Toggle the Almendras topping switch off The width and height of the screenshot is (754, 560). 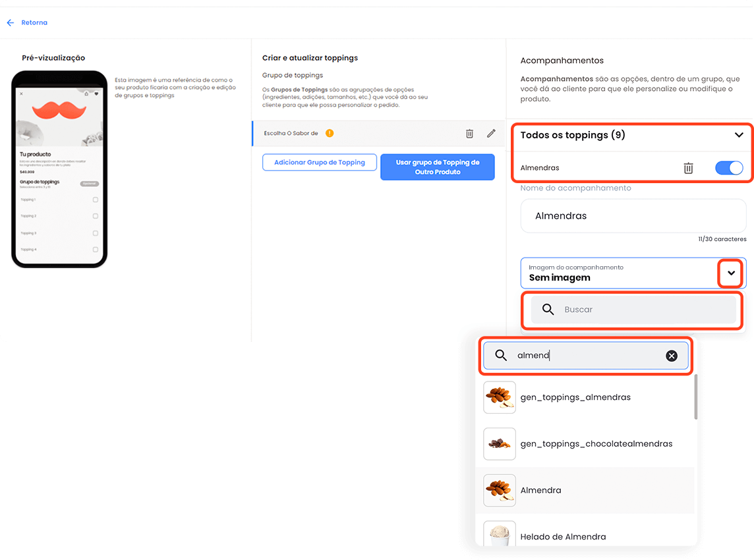(x=728, y=168)
